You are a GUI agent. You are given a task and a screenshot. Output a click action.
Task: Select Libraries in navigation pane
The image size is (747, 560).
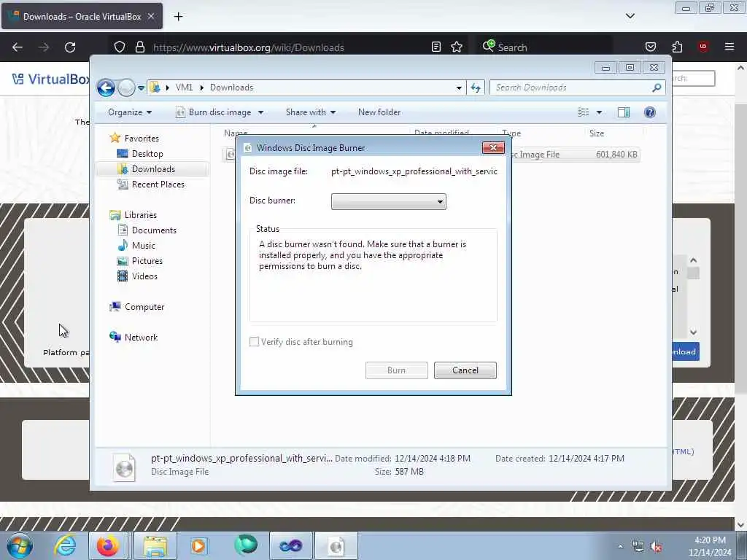[x=141, y=215]
